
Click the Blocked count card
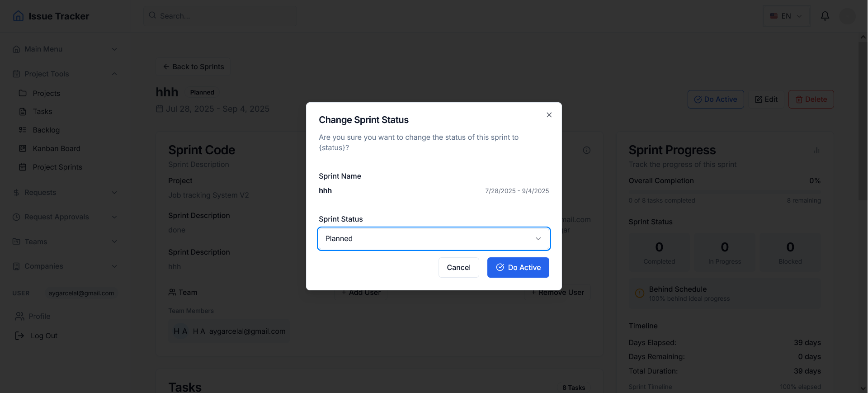tap(790, 253)
